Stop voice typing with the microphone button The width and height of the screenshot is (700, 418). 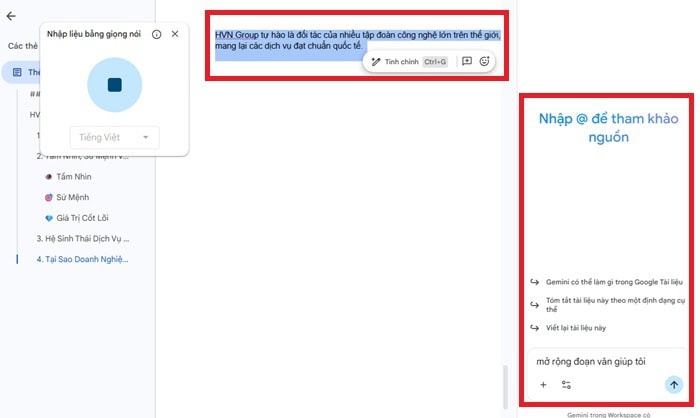(115, 85)
